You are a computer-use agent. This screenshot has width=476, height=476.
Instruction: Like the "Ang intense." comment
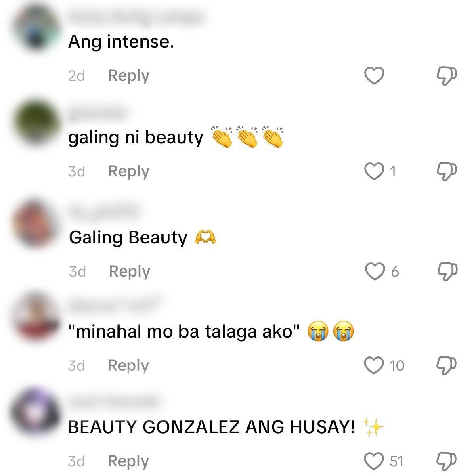tap(374, 75)
